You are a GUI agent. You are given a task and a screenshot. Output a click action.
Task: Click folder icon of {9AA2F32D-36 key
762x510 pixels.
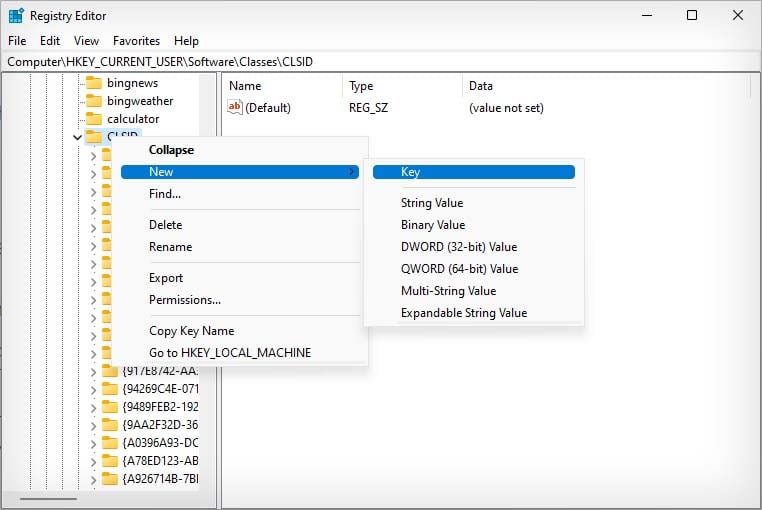(x=110, y=425)
